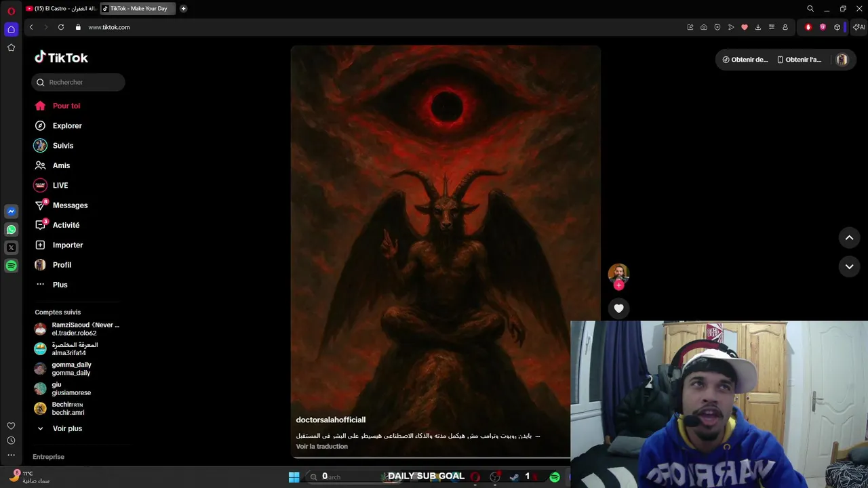Open TikTok profile avatar top right

842,60
